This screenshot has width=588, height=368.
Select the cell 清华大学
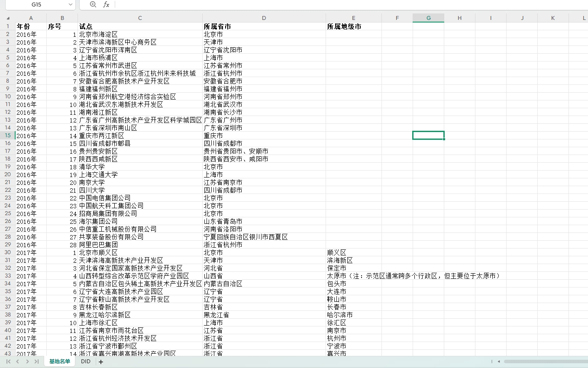coord(140,167)
